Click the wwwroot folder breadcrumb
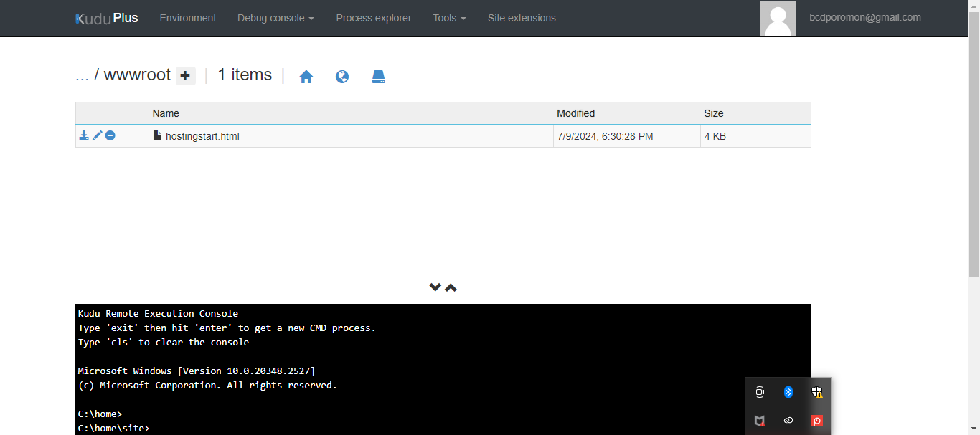 137,75
